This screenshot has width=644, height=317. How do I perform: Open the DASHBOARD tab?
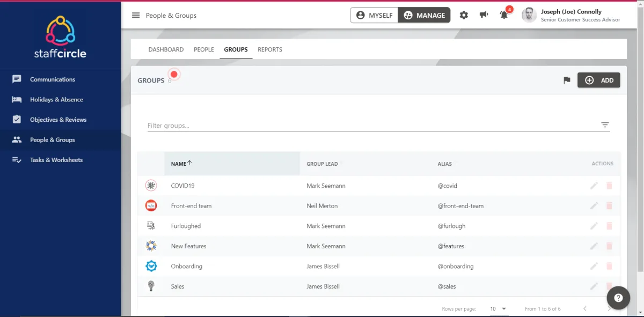click(x=166, y=49)
